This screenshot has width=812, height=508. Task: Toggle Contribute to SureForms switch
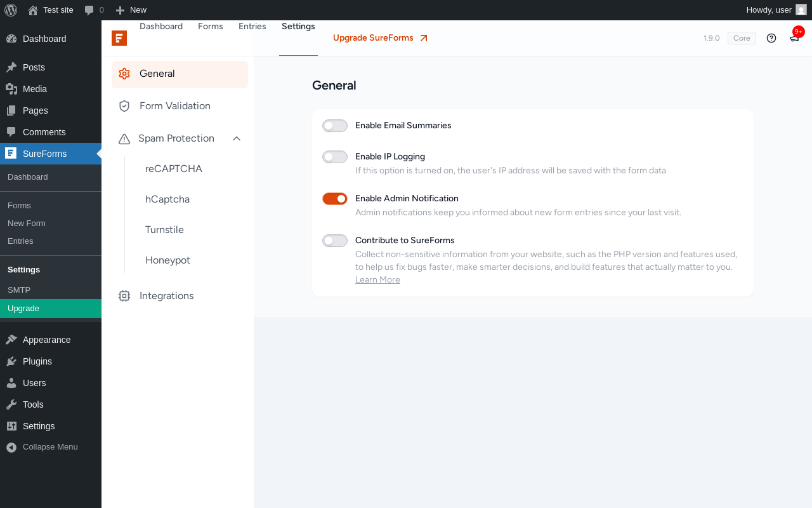(x=335, y=241)
